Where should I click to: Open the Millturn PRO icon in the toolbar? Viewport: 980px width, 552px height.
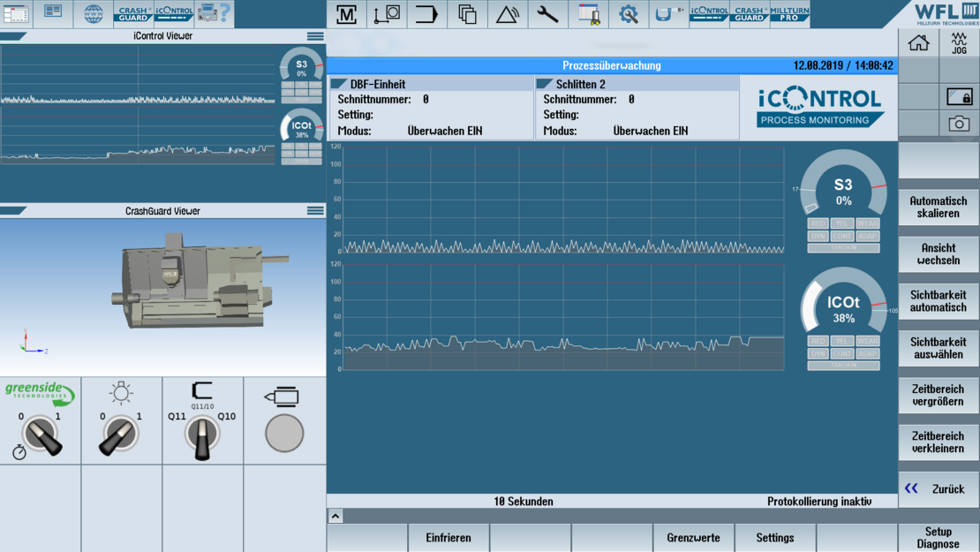[x=789, y=14]
